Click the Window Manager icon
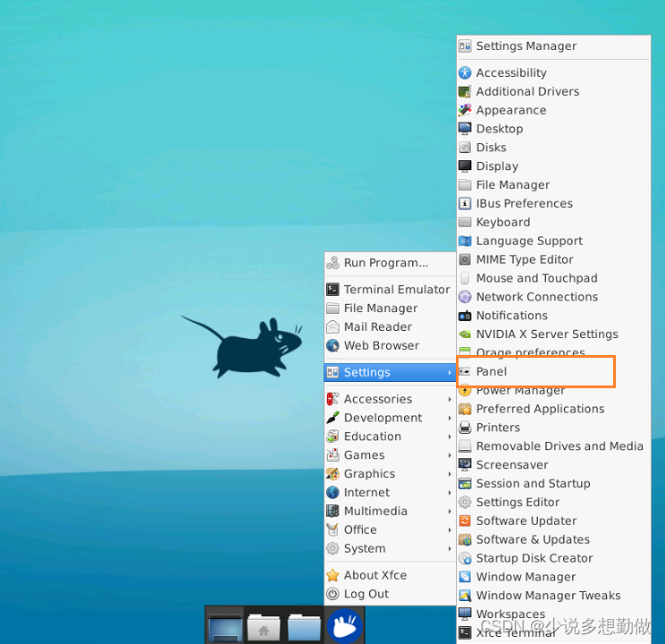The width and height of the screenshot is (665, 644). click(465, 577)
